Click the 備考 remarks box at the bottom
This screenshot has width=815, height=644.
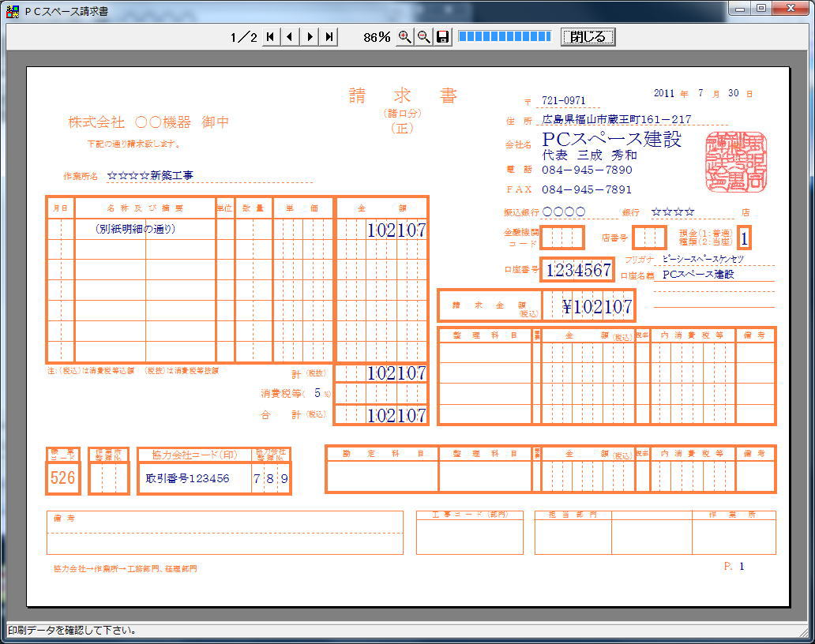pyautogui.click(x=224, y=533)
